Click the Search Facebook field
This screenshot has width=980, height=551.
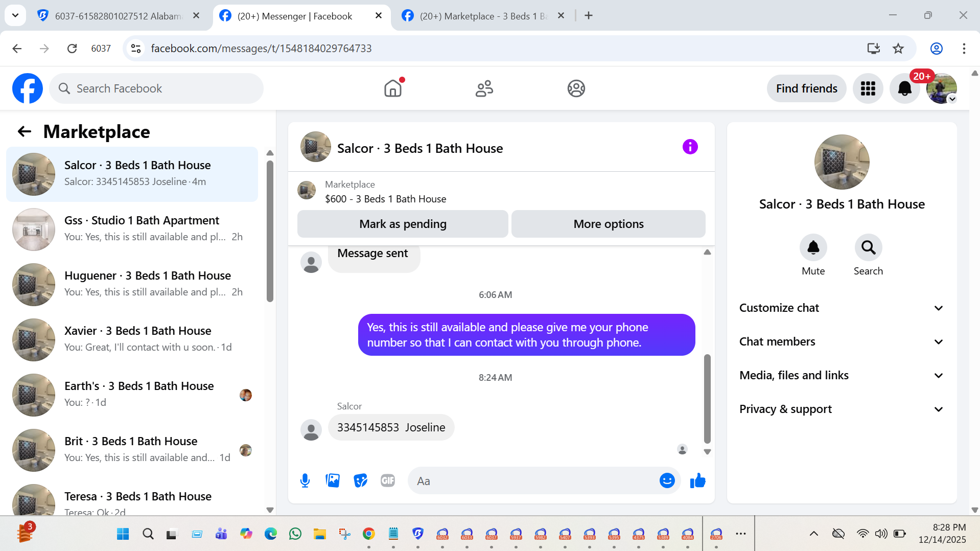pyautogui.click(x=156, y=88)
